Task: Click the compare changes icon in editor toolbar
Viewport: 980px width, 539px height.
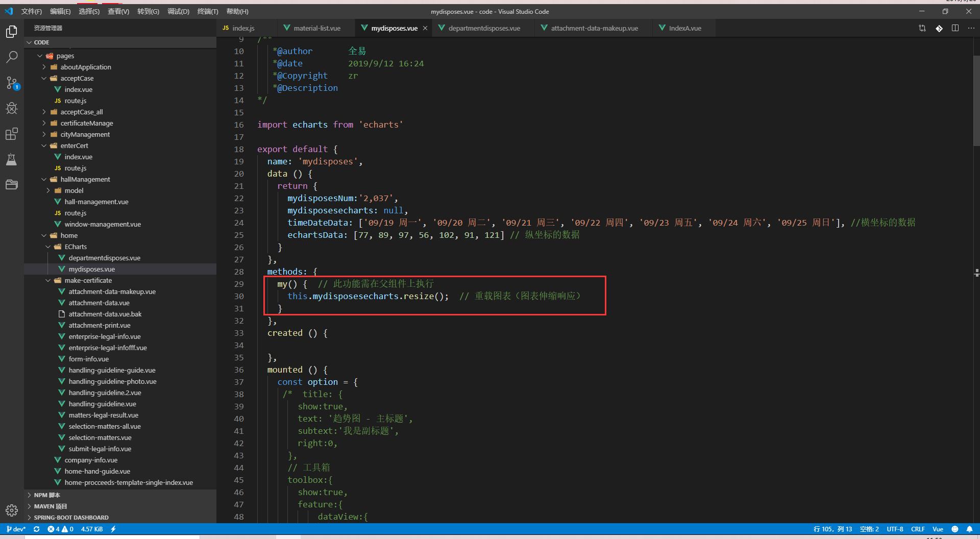Action: pyautogui.click(x=922, y=28)
